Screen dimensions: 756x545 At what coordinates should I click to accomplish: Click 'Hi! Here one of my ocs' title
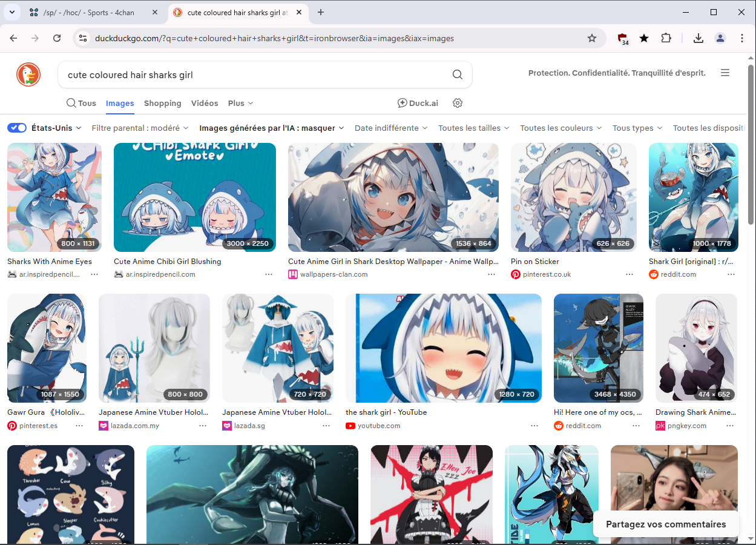click(597, 412)
